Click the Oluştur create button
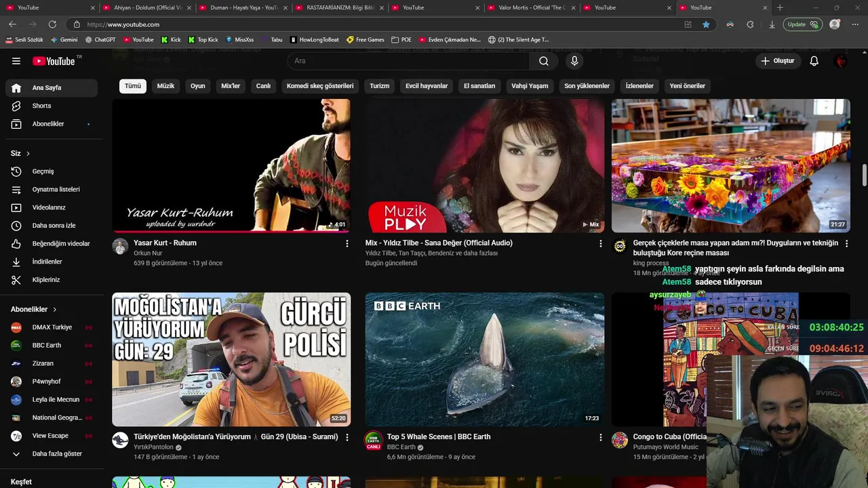Viewport: 868px width, 488px height. [x=777, y=61]
